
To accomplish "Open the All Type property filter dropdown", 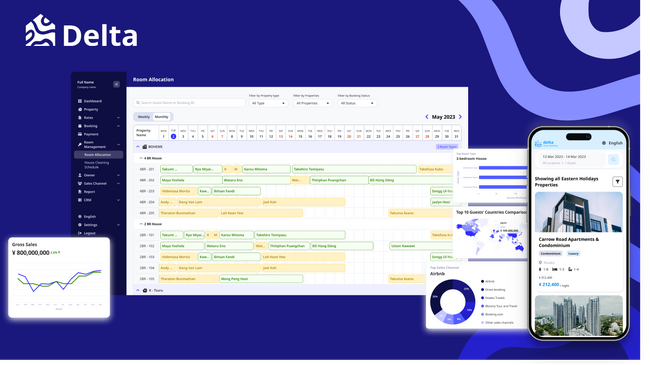I will tap(268, 103).
